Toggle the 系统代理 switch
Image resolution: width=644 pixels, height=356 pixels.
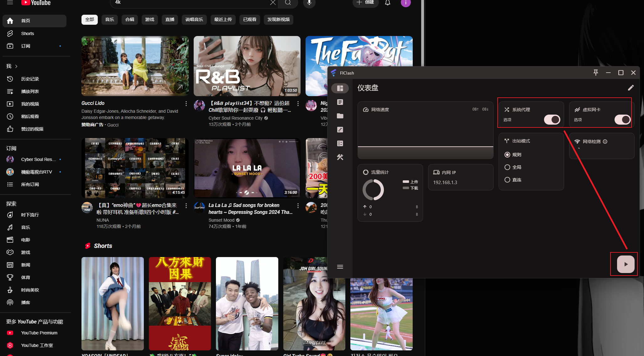click(x=552, y=120)
